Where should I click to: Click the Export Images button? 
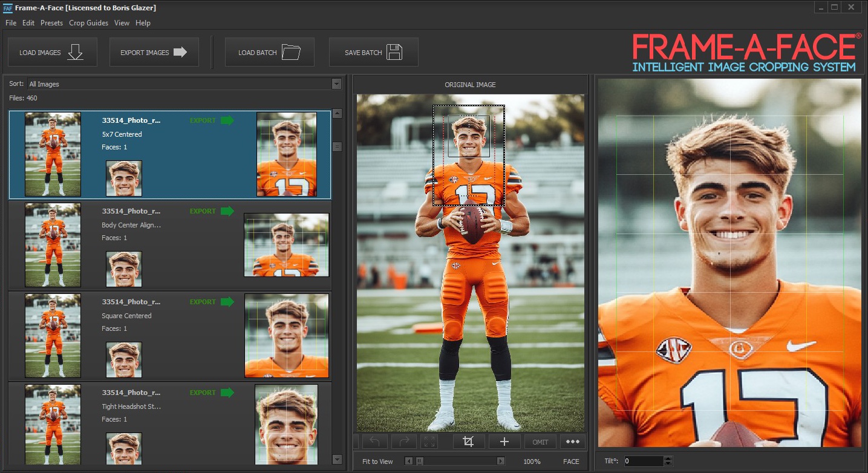click(154, 53)
